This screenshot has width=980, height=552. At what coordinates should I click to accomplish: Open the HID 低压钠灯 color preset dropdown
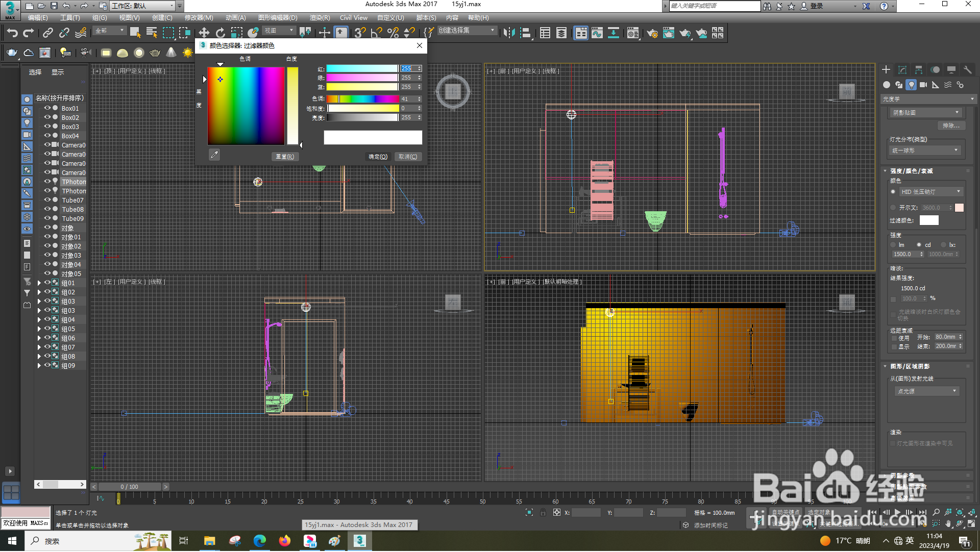pyautogui.click(x=931, y=192)
